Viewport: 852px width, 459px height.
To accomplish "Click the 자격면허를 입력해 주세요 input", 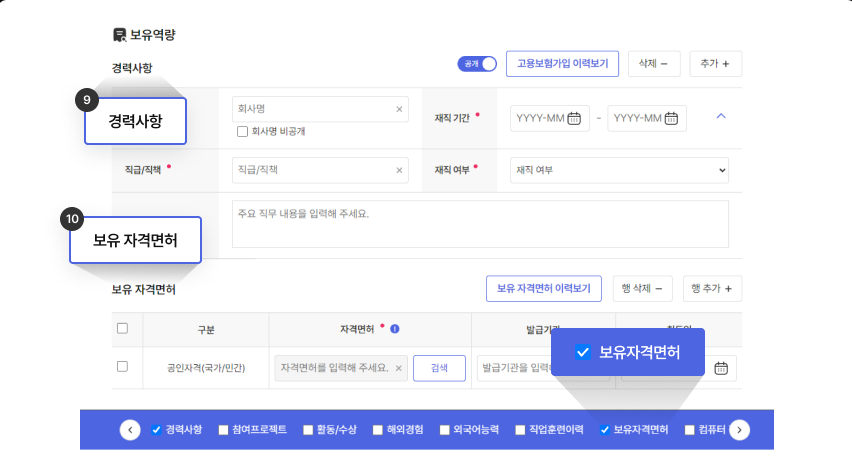I will point(341,368).
